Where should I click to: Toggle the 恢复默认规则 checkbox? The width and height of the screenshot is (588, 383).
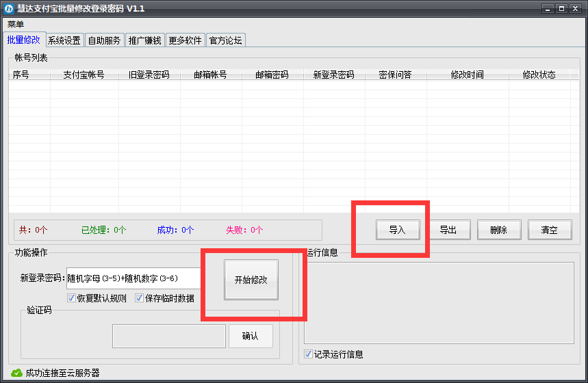71,298
